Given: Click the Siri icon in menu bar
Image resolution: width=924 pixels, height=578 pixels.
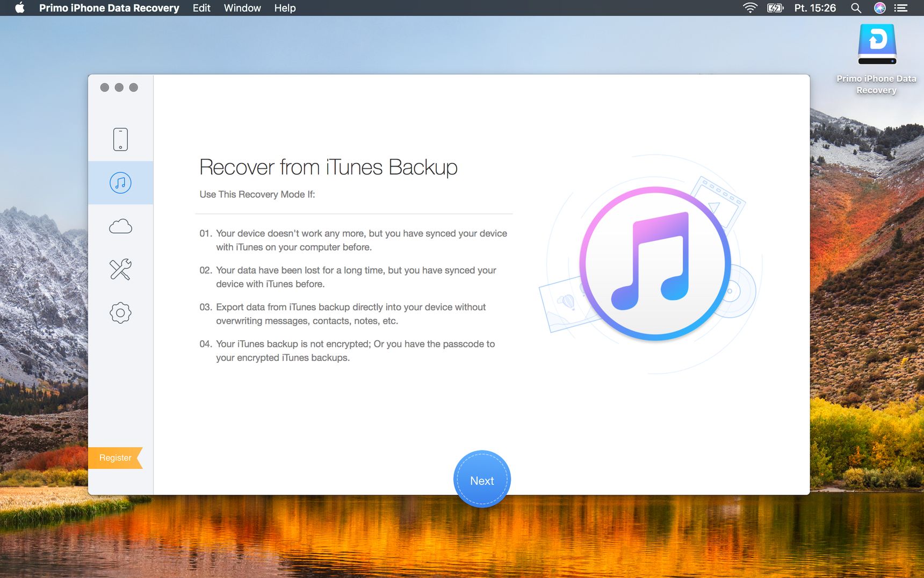Looking at the screenshot, I should tap(879, 8).
